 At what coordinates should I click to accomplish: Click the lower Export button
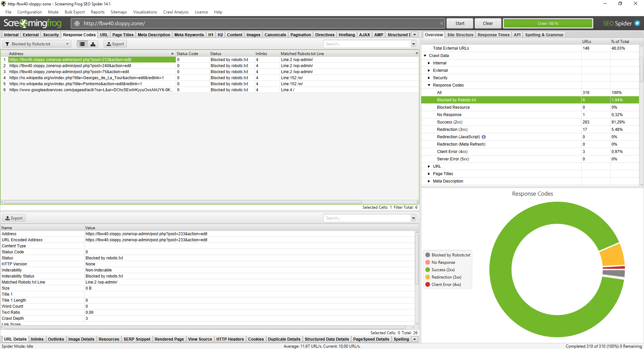(14, 218)
